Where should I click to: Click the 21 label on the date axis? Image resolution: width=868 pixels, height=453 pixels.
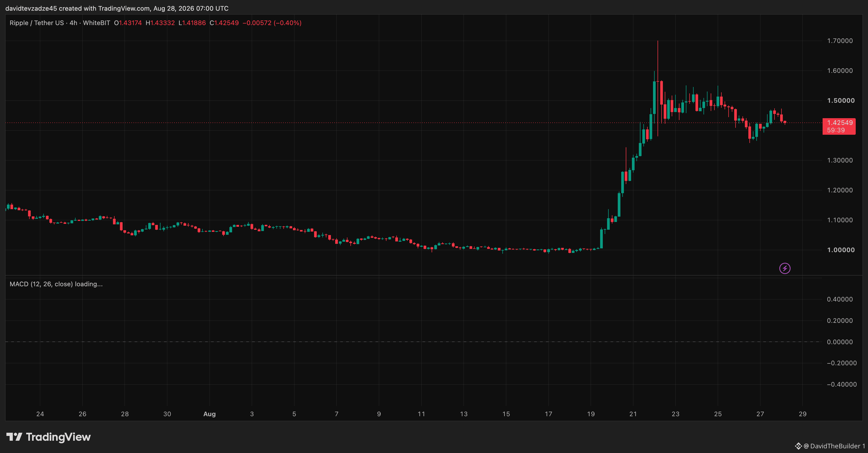[633, 414]
